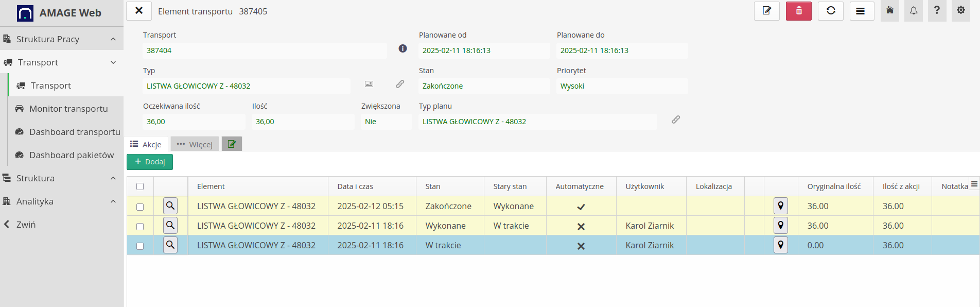Click the info icon beside Transport field

pos(402,48)
